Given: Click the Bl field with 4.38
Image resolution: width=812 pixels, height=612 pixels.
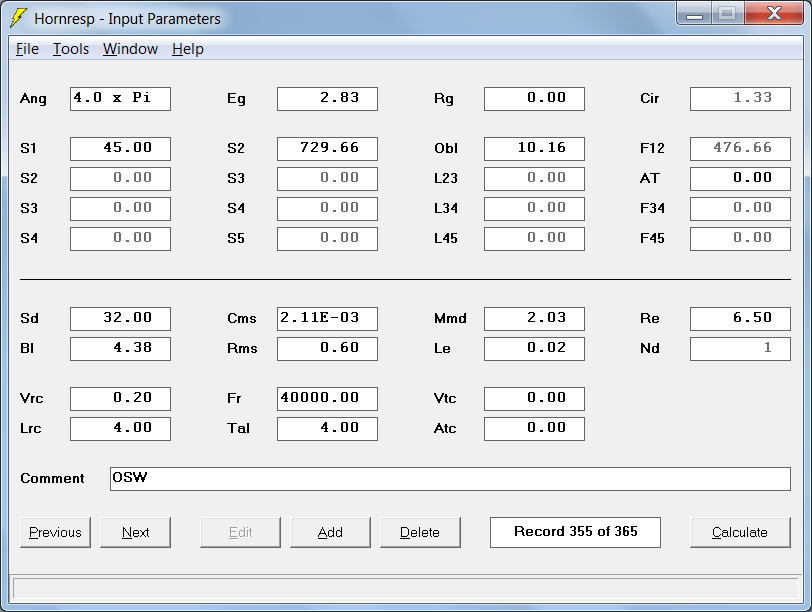Looking at the screenshot, I should (120, 348).
